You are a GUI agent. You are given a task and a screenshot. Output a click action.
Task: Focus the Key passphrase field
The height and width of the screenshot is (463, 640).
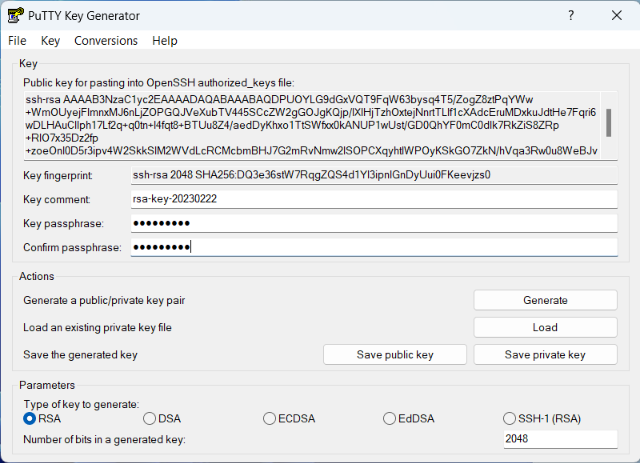[x=374, y=223]
